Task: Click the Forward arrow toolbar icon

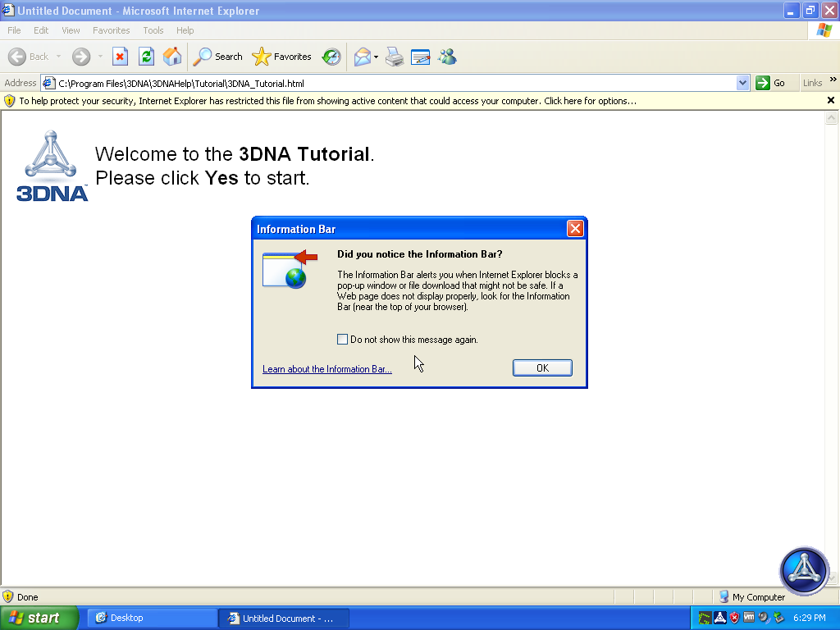Action: 81,57
